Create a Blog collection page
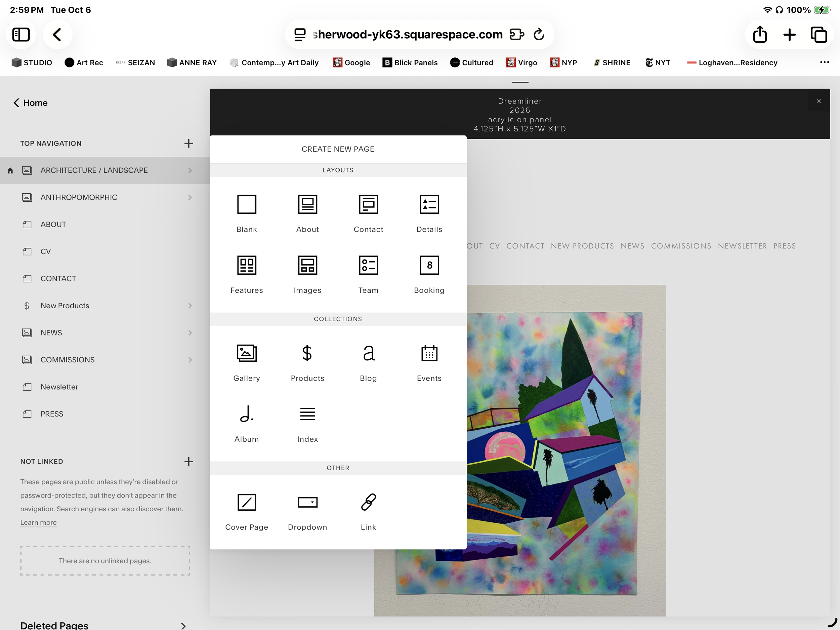 coord(368,362)
